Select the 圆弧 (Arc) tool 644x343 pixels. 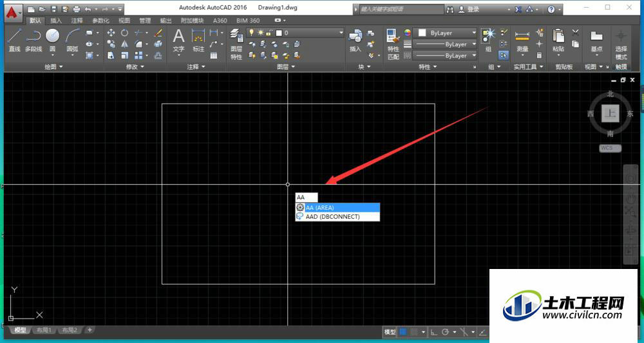point(72,40)
